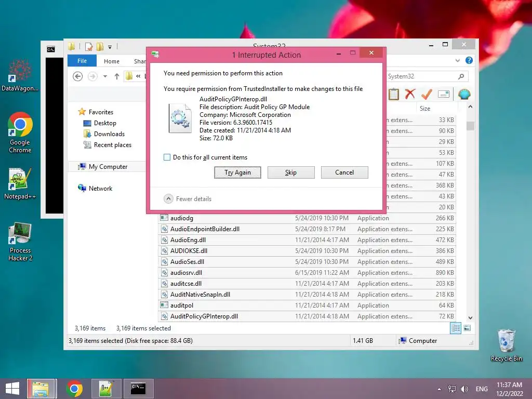Image resolution: width=532 pixels, height=399 pixels.
Task: Click the Try Again button
Action: point(237,172)
